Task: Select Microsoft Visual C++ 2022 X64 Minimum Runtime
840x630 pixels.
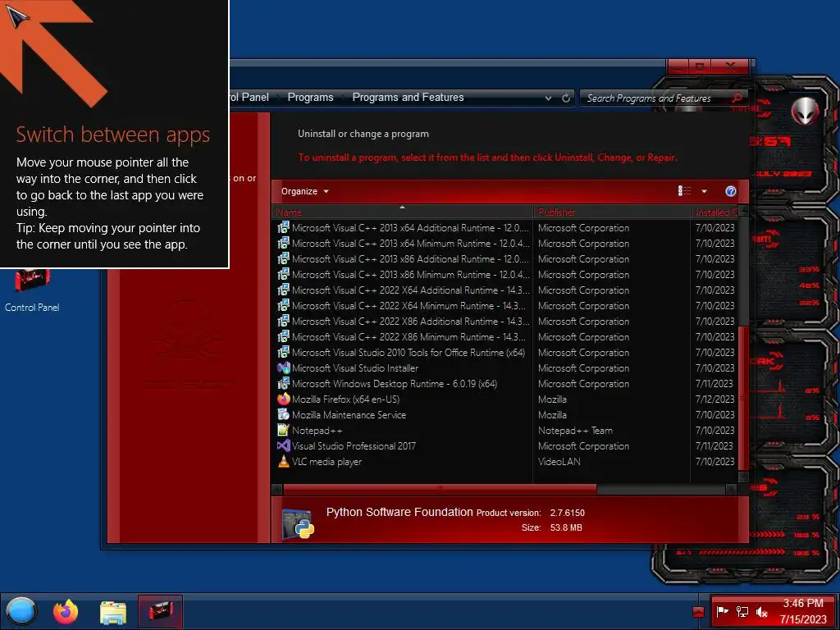Action: point(409,305)
